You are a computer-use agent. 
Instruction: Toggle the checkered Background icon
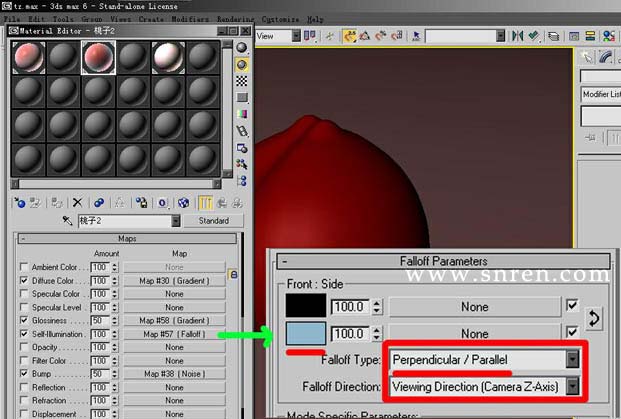[242, 81]
